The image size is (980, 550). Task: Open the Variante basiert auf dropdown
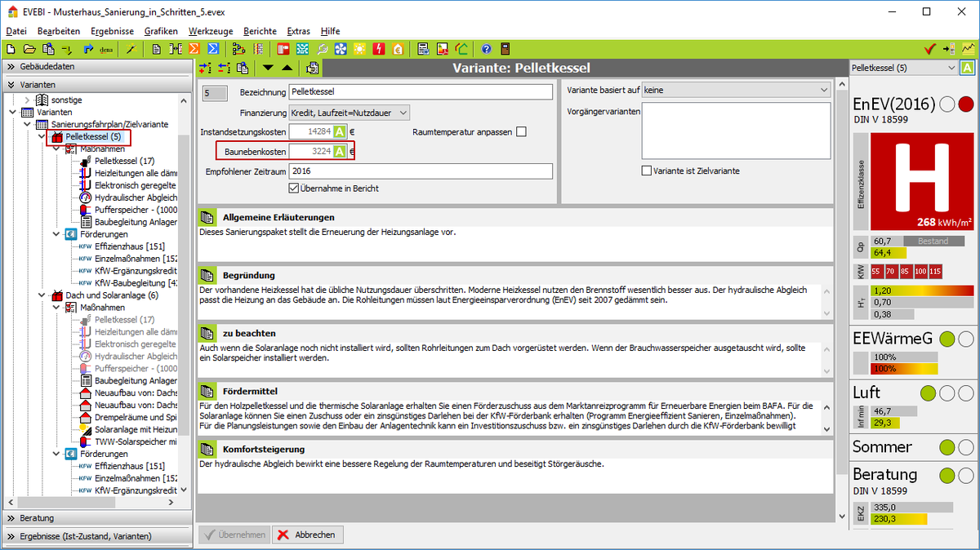point(736,90)
